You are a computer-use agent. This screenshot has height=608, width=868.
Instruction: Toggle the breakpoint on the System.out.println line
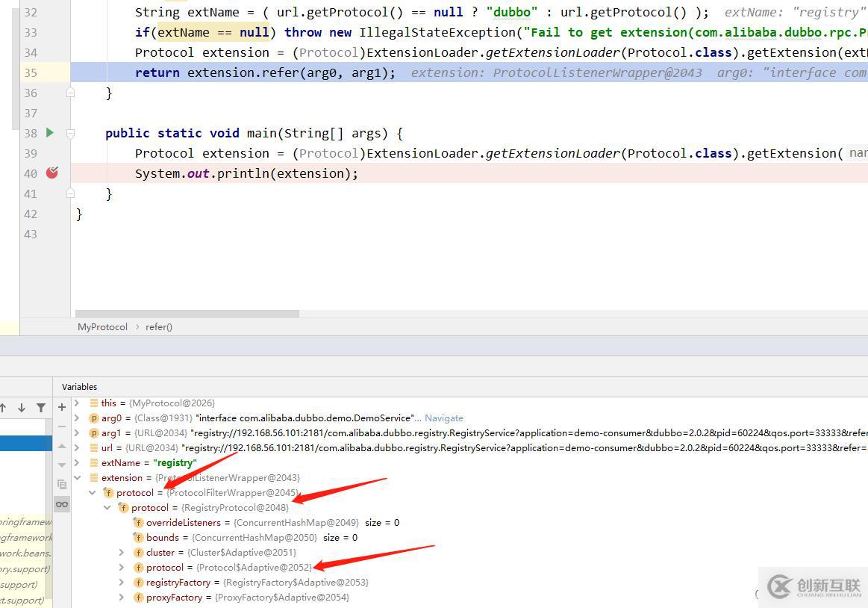[51, 173]
